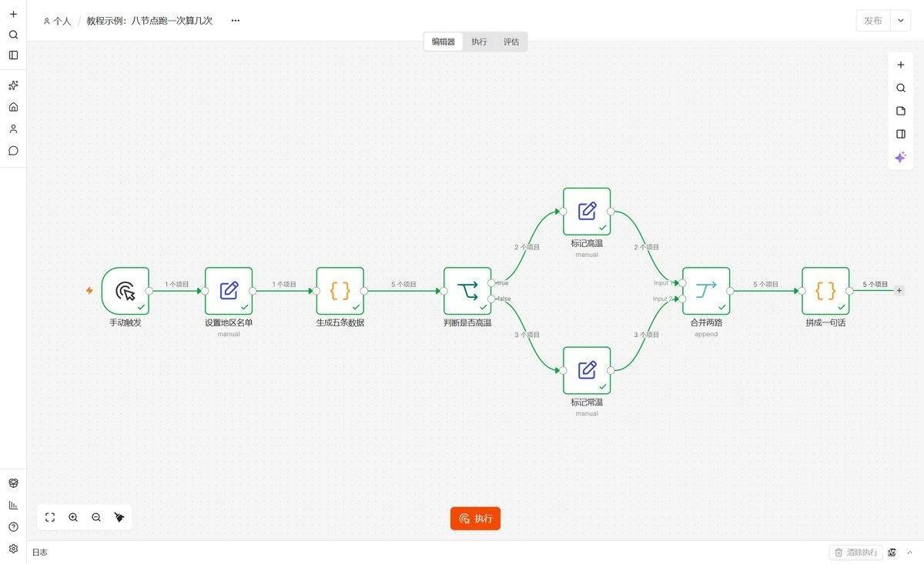Image resolution: width=924 pixels, height=564 pixels.
Task: Click the plus connector after 拼成一句话 node
Action: (x=899, y=291)
